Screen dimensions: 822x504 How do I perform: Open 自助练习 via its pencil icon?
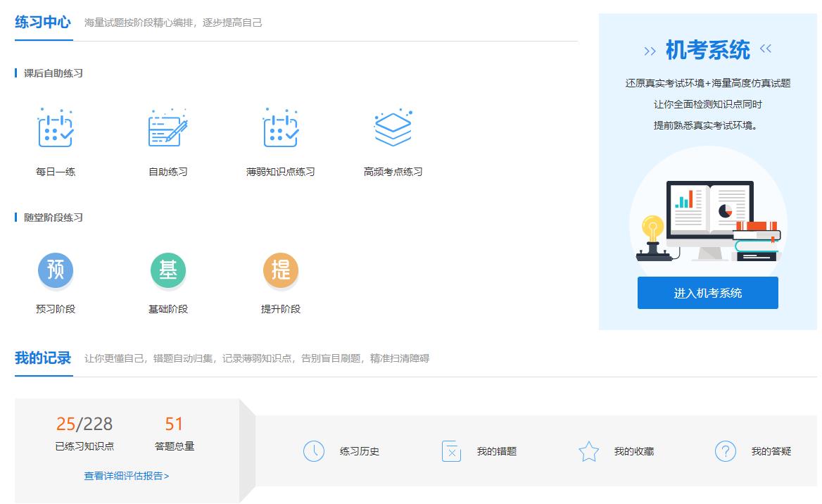(x=168, y=129)
